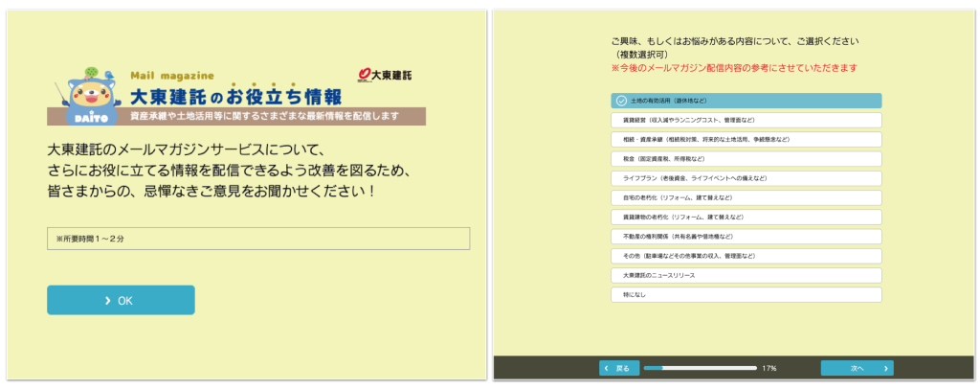Click the chevron inside the OK button
980x390 pixels.
[108, 300]
